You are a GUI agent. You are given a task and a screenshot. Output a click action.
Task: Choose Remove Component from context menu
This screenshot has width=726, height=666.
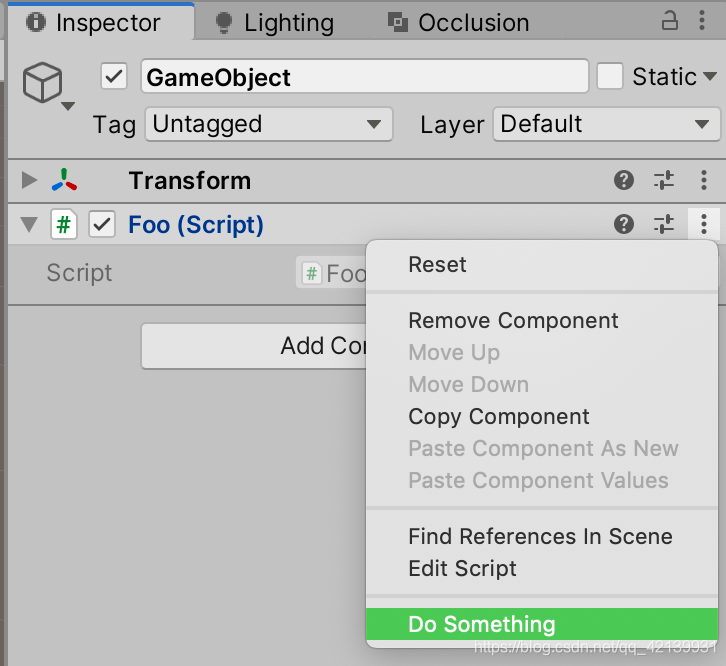click(x=513, y=321)
